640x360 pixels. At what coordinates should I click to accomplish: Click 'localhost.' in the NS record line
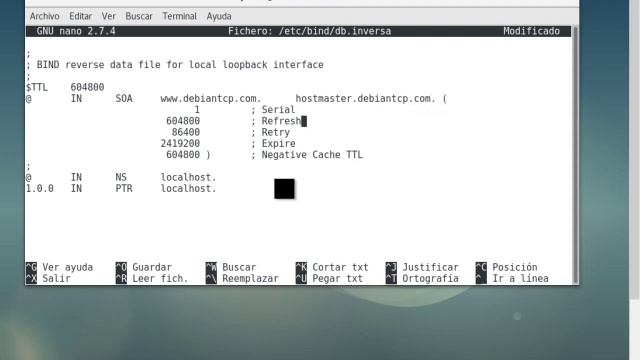point(188,178)
